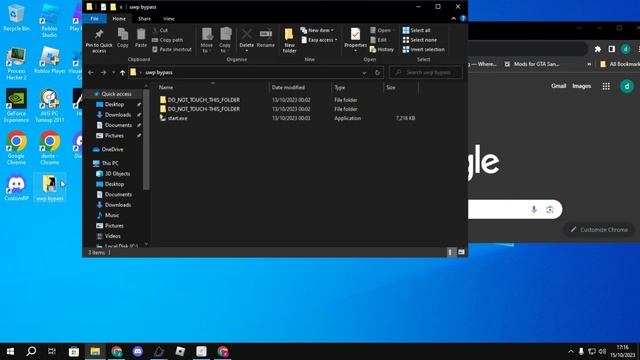The height and width of the screenshot is (360, 640).
Task: Click voice search microphone in Chrome
Action: tap(534, 209)
